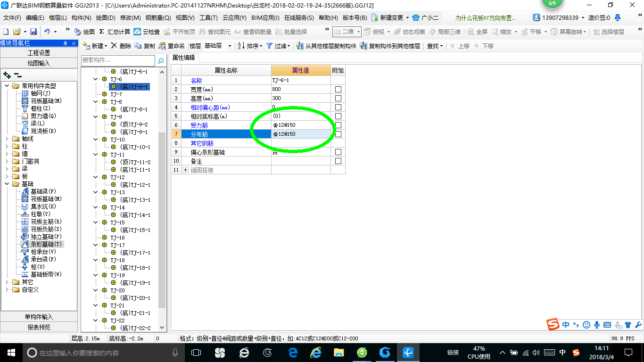Click the save disk icon

click(33, 32)
